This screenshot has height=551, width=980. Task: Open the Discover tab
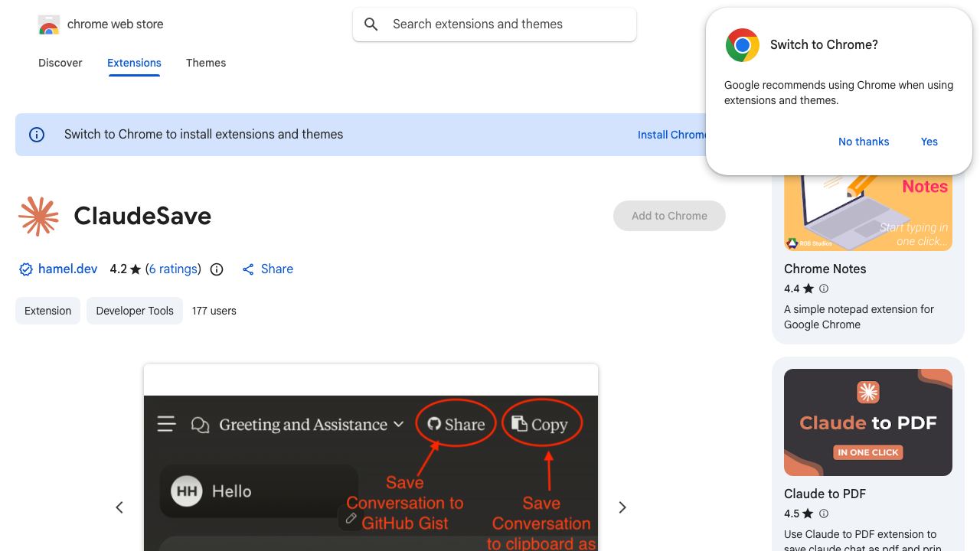click(60, 63)
